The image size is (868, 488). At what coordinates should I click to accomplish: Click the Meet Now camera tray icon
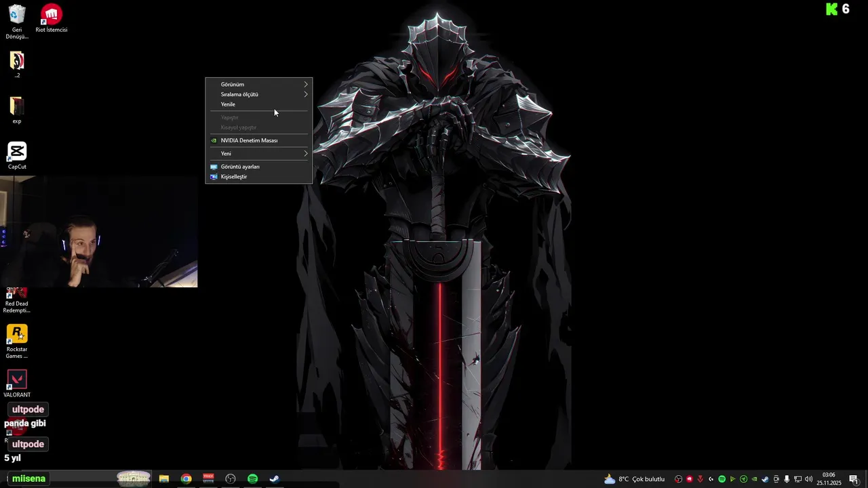pos(776,479)
